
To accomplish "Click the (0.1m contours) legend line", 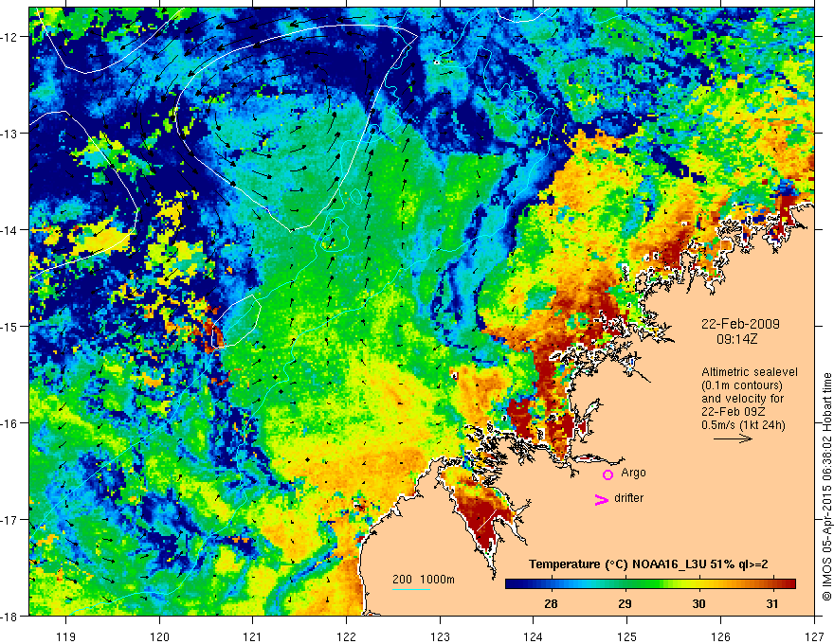I will tap(742, 385).
